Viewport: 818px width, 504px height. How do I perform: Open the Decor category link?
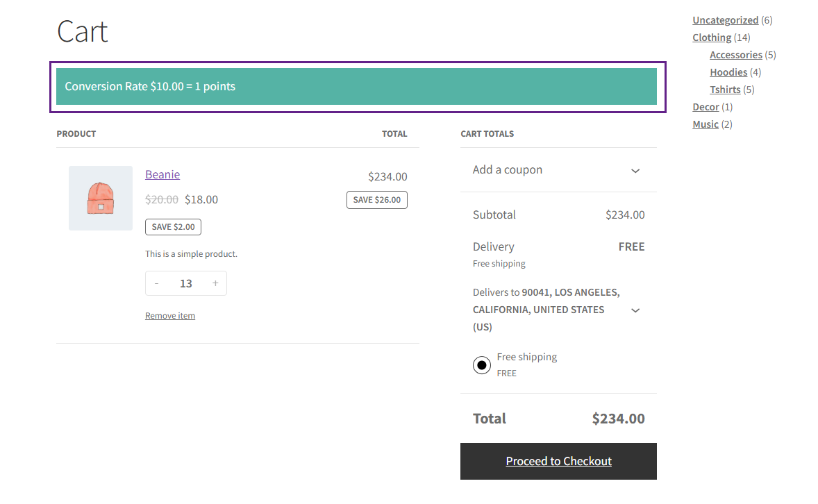coord(706,107)
